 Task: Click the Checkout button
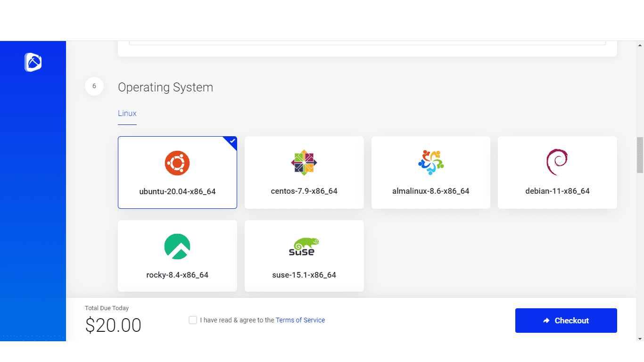(x=566, y=321)
